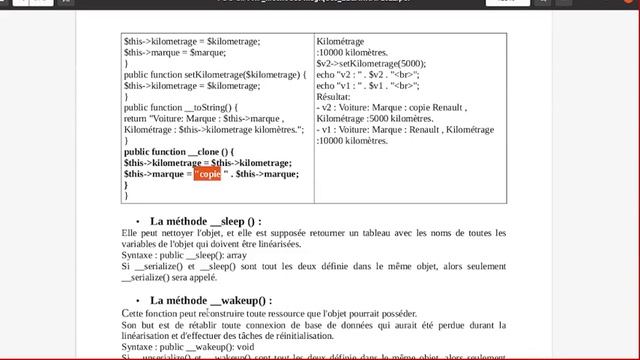Image resolution: width=640 pixels, height=360 pixels.
Task: Click the line "Syntaxe : public __wakeup(): void"
Action: [x=188, y=347]
